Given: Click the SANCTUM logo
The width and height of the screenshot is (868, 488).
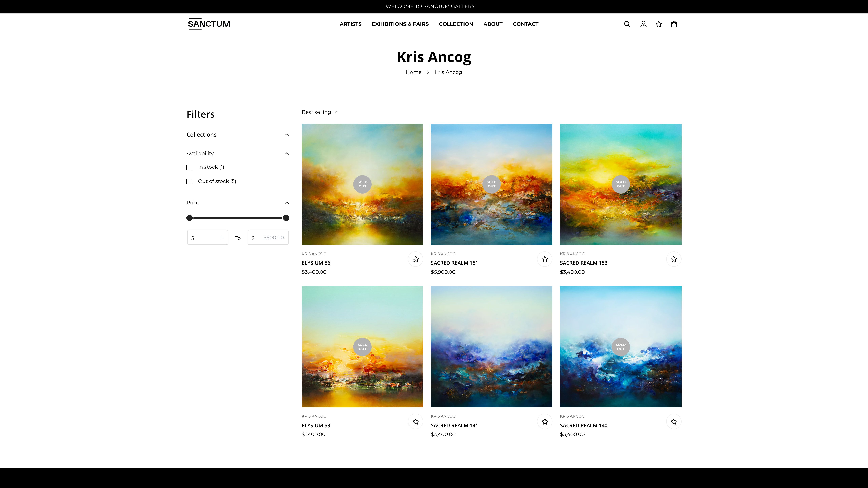Looking at the screenshot, I should (x=209, y=24).
